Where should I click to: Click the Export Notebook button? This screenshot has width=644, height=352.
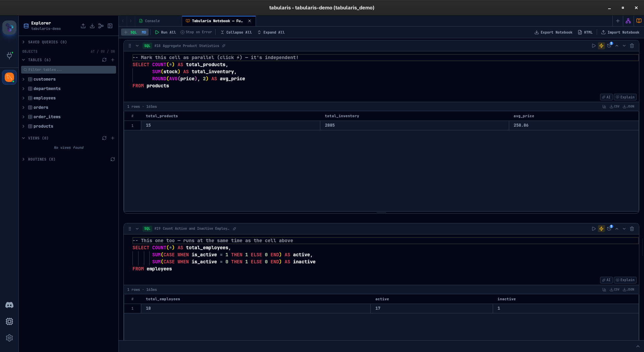click(x=553, y=32)
